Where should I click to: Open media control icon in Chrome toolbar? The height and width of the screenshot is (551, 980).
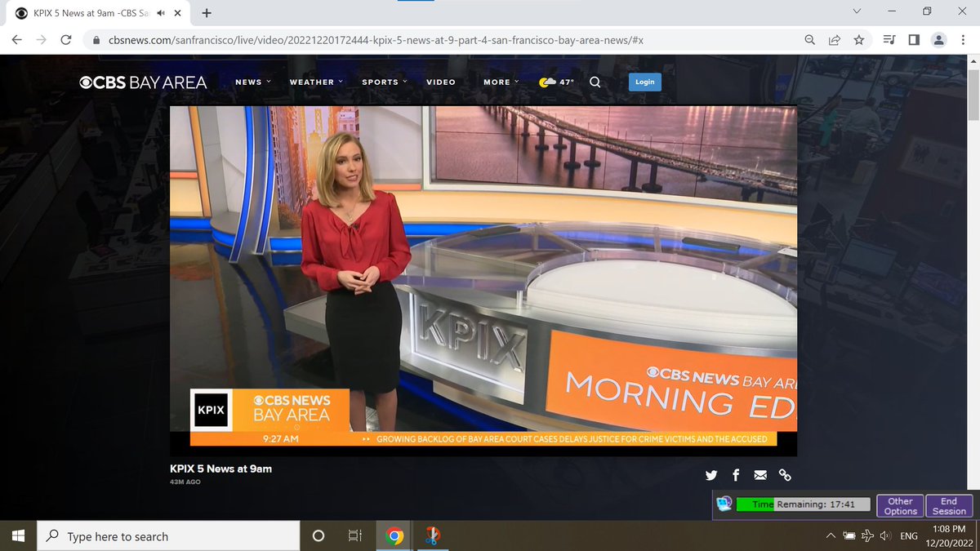889,39
